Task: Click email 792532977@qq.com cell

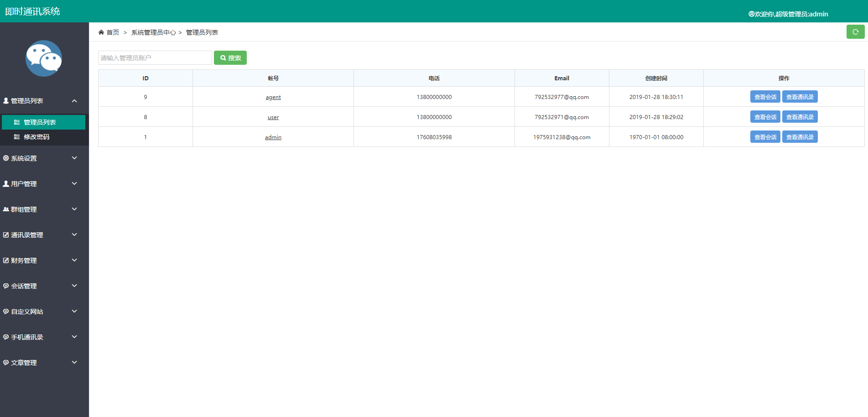Action: click(561, 97)
